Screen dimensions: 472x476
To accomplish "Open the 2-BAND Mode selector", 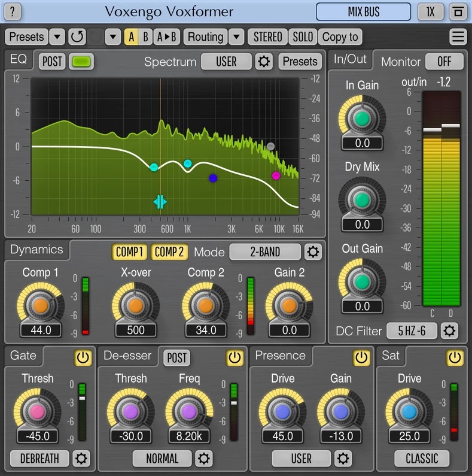I will (x=265, y=252).
